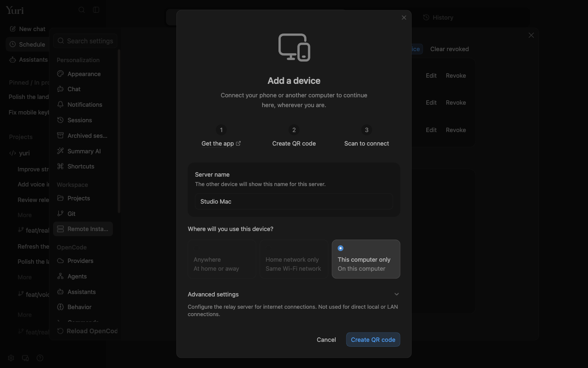Cancel the Add a device dialog
This screenshot has height=368, width=588.
326,340
